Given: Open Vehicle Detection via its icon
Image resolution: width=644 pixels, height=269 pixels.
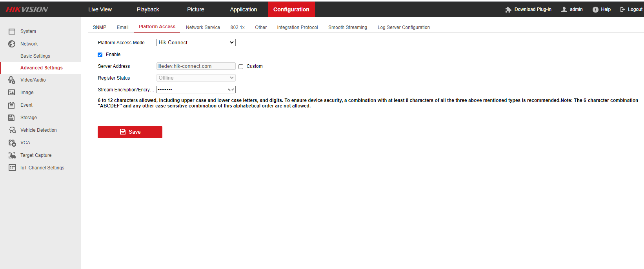Looking at the screenshot, I should (12, 130).
